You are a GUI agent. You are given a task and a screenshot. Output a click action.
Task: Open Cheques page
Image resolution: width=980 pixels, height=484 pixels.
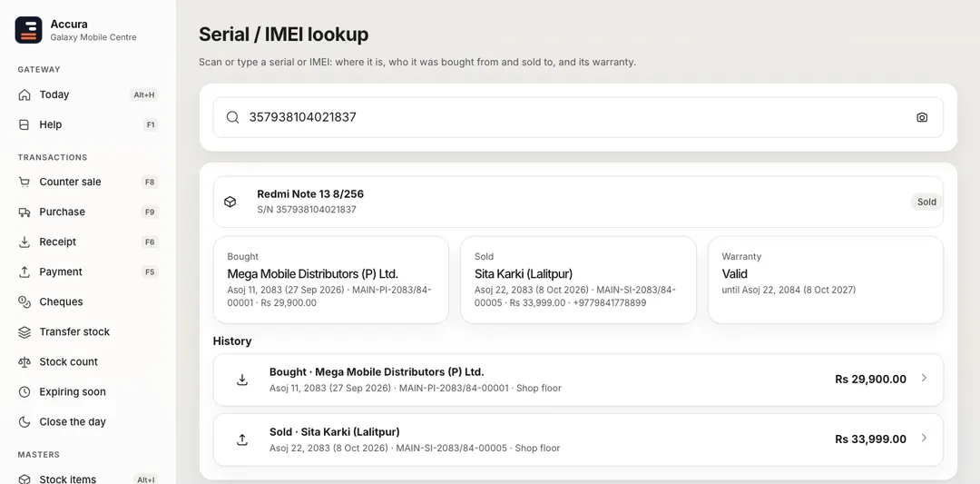(x=88, y=302)
